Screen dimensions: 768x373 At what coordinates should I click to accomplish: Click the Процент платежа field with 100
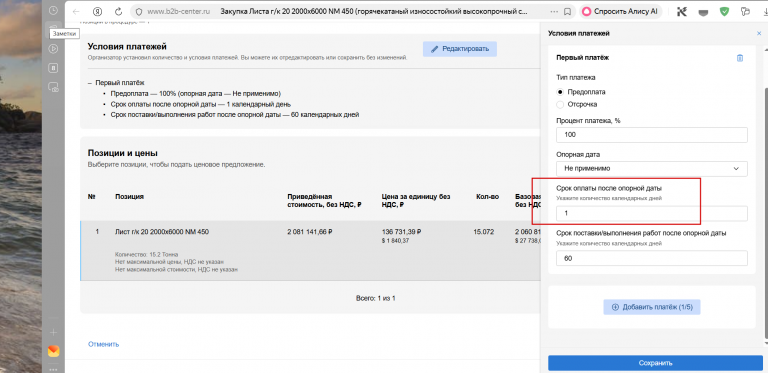pyautogui.click(x=652, y=135)
